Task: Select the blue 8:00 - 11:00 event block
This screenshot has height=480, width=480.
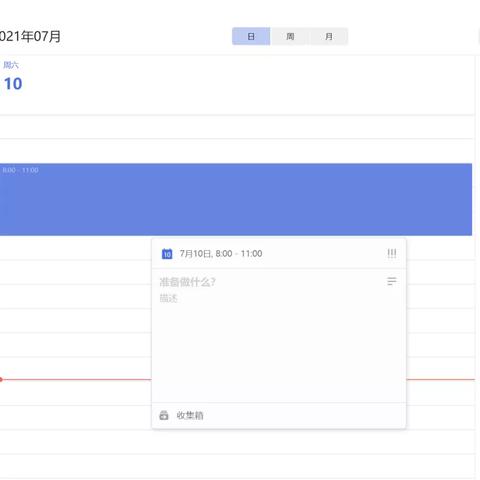Action: (236, 199)
